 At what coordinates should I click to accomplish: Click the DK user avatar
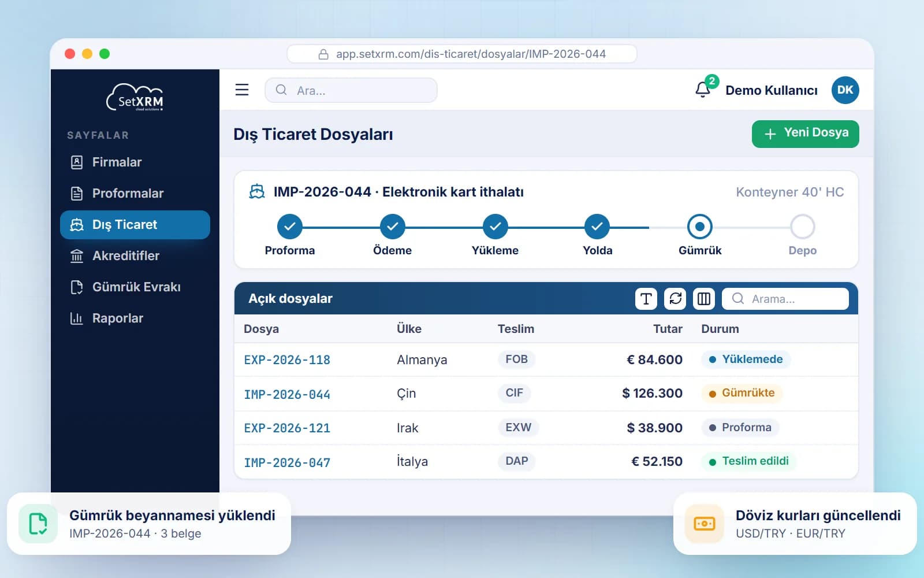[x=845, y=90]
